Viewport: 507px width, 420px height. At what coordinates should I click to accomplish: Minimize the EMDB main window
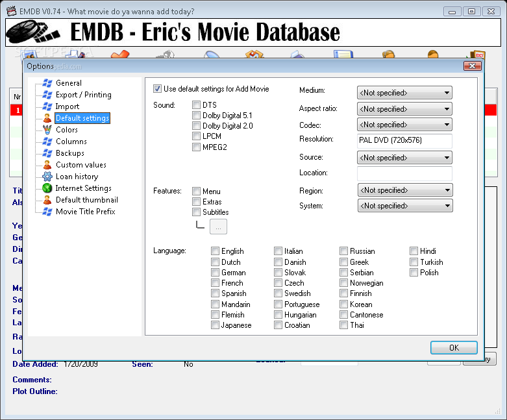pos(452,11)
